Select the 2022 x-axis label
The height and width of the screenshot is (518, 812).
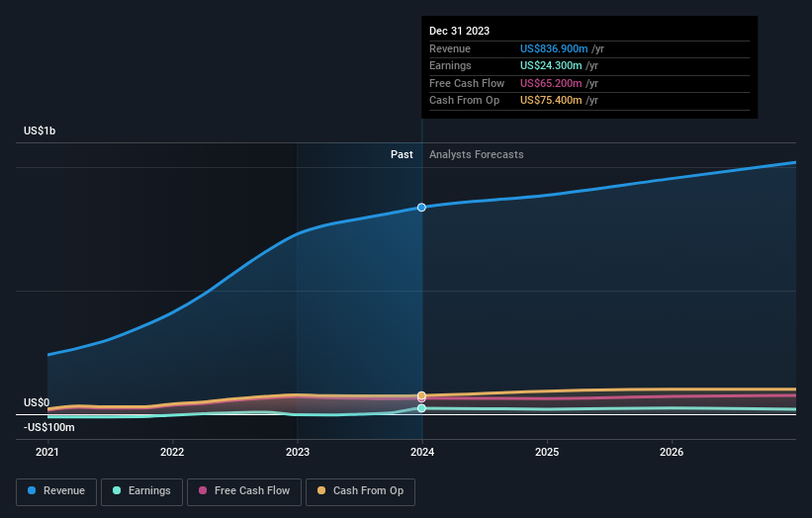[x=172, y=452]
